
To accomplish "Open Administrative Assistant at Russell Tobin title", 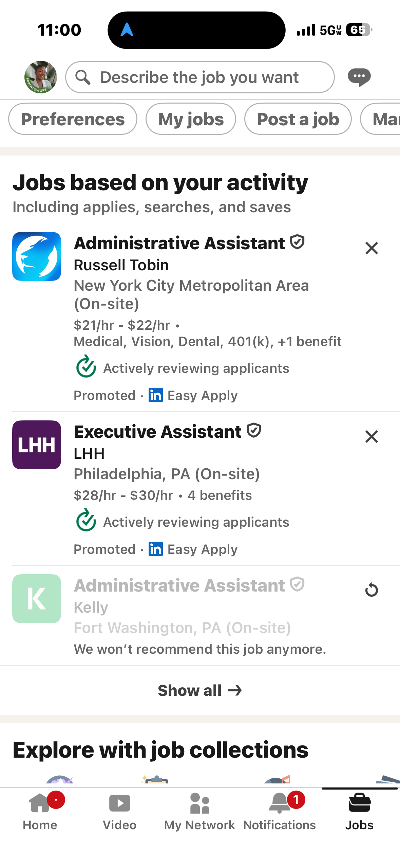I will point(179,243).
